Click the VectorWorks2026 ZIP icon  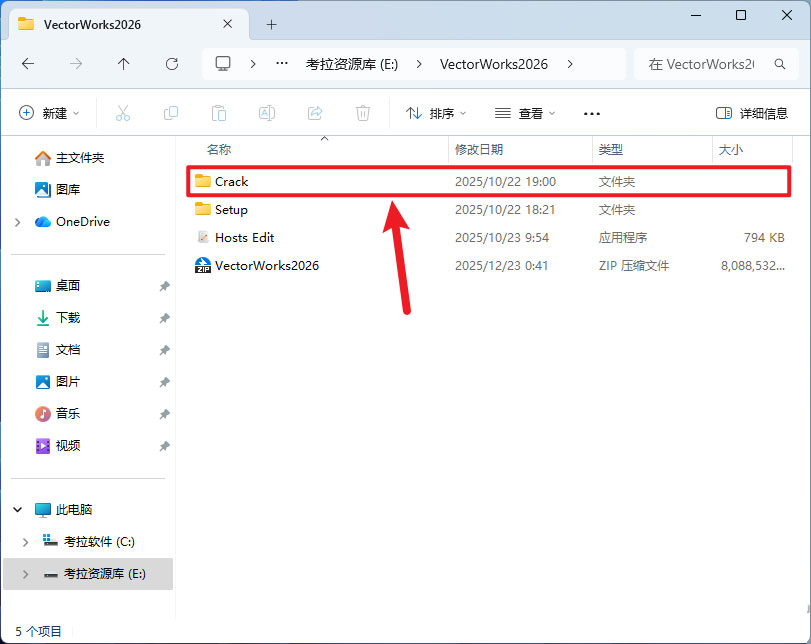pos(203,265)
